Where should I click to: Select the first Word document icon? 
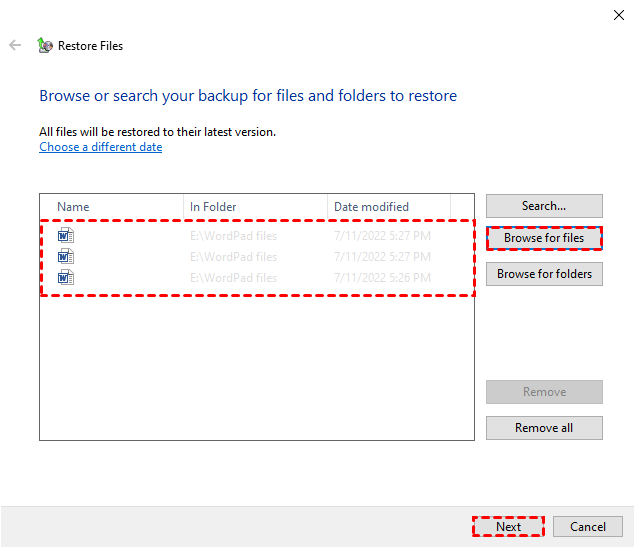[x=66, y=236]
